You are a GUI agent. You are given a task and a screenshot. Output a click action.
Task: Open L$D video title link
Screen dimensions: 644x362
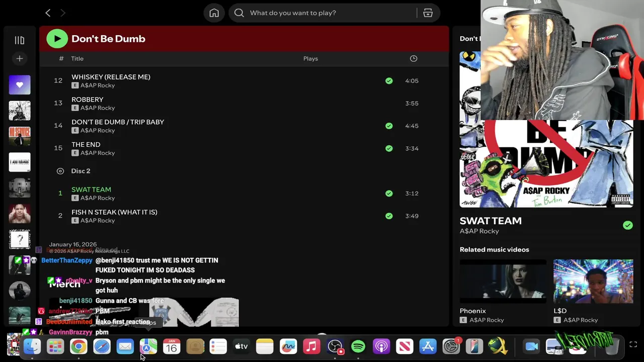560,311
